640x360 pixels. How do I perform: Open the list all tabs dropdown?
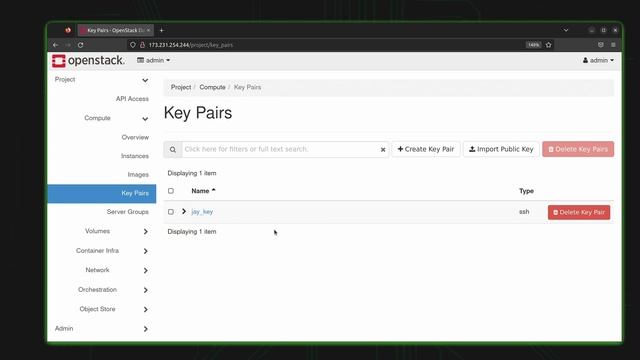click(x=566, y=30)
